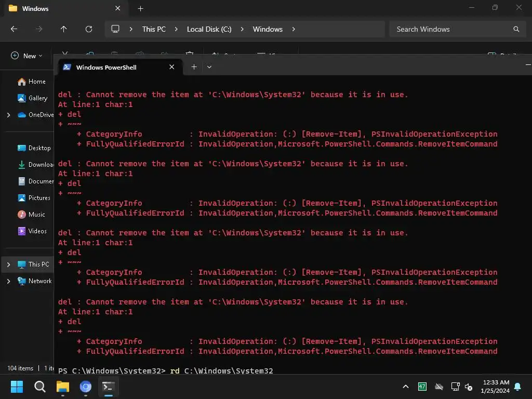Click the computer icon in the address bar
The height and width of the screenshot is (399, 532).
pos(115,29)
